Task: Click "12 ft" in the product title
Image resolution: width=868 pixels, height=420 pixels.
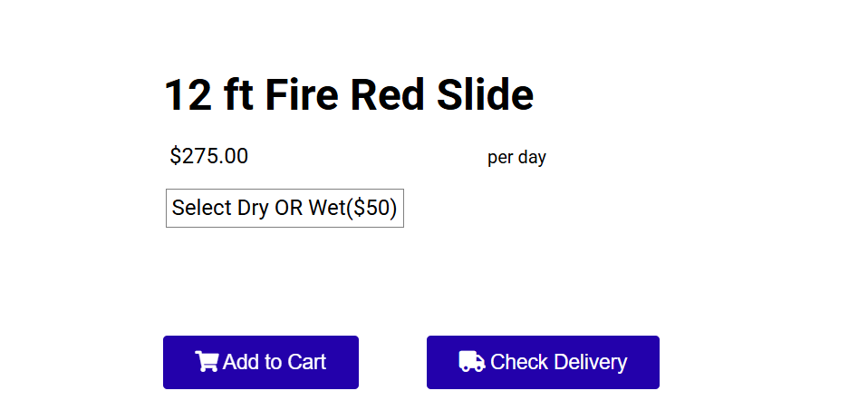Action: tap(209, 94)
